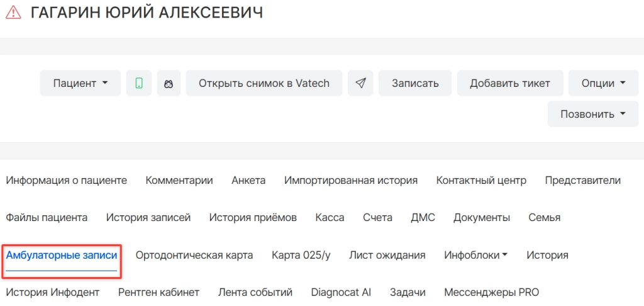Go to the Рентген кабинет tab

coord(158,292)
